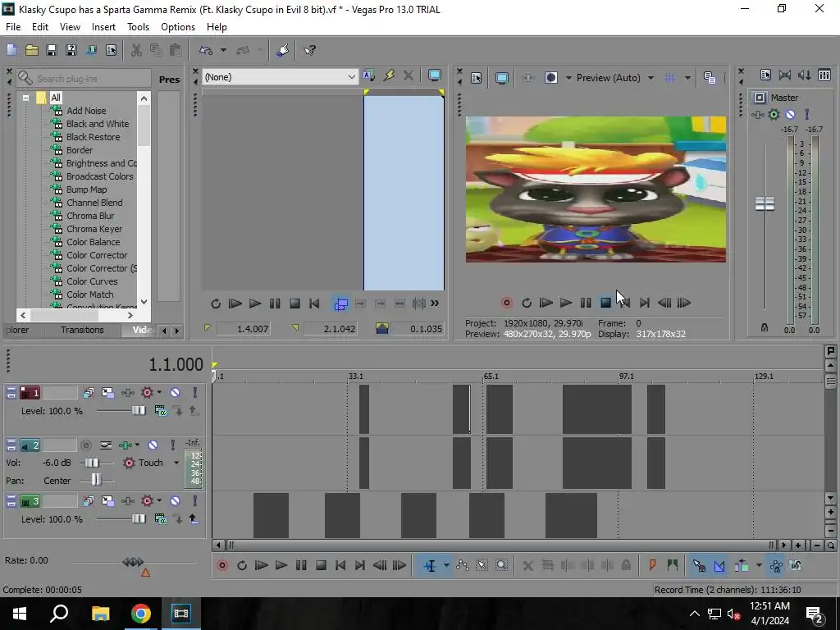Jump to project end in timeline transport

(360, 565)
